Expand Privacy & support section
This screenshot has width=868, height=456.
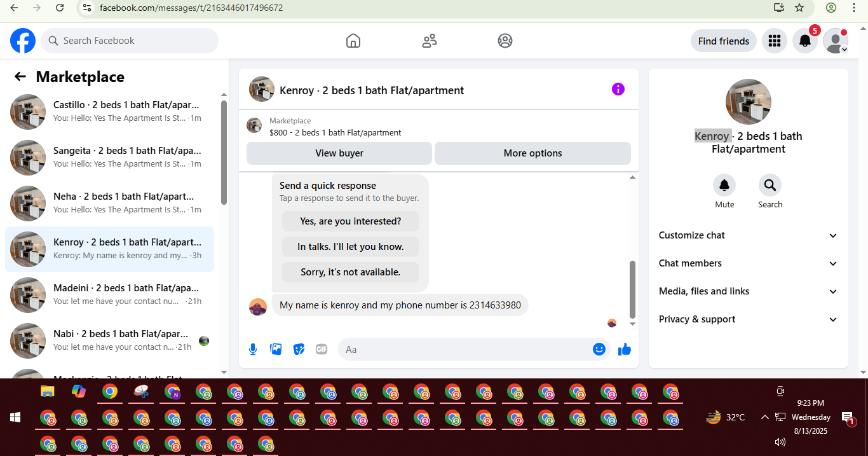(x=749, y=319)
